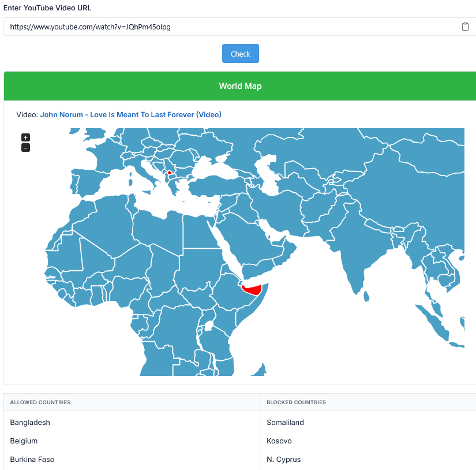Image resolution: width=476 pixels, height=470 pixels.
Task: Select Belgium in the allowed countries list
Action: [24, 441]
